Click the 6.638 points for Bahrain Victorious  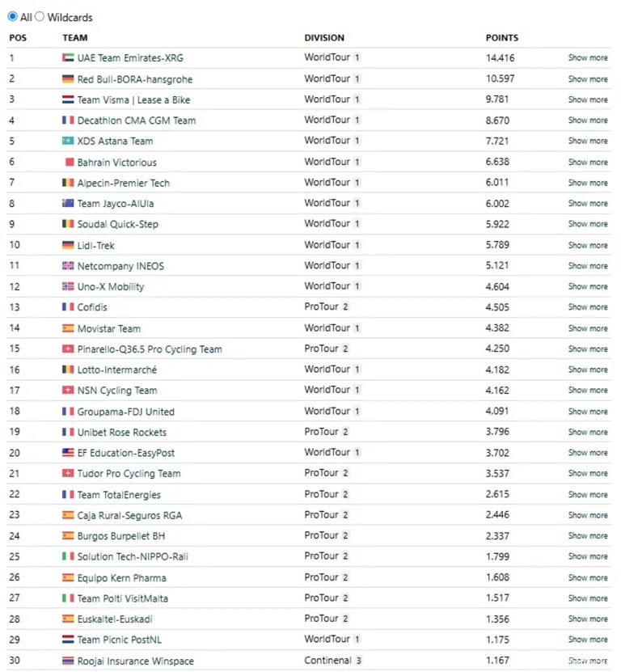[x=497, y=162]
